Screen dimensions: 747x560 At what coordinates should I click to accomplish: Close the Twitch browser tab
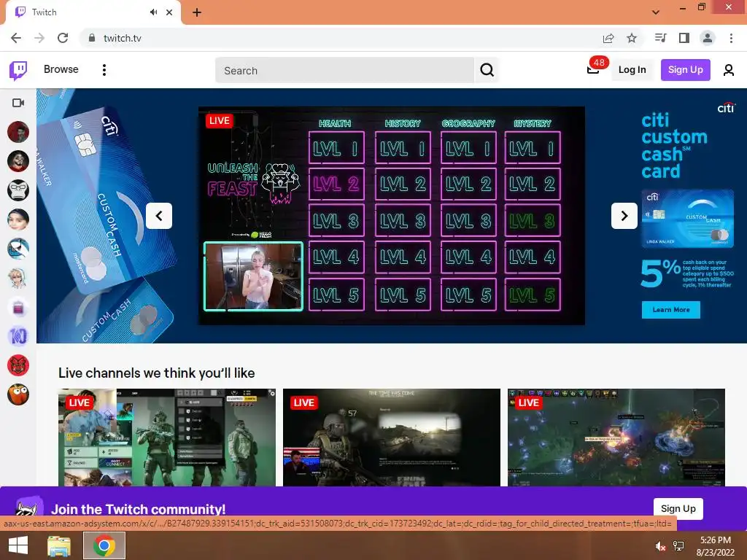coord(169,12)
